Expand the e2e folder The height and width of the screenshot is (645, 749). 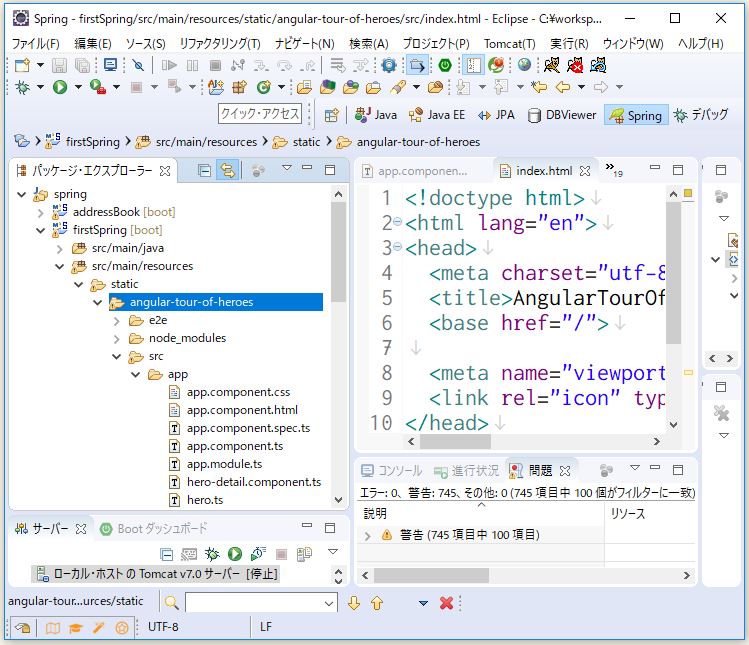(117, 321)
